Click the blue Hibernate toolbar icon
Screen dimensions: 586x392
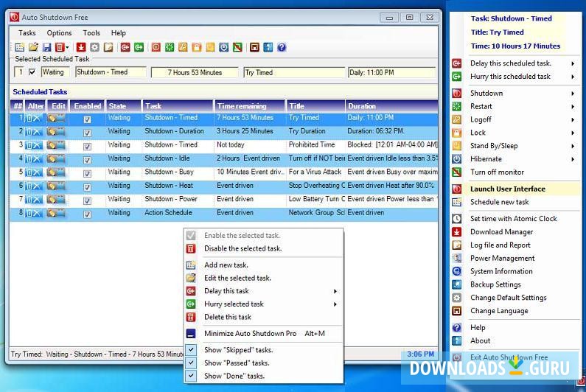[x=224, y=47]
